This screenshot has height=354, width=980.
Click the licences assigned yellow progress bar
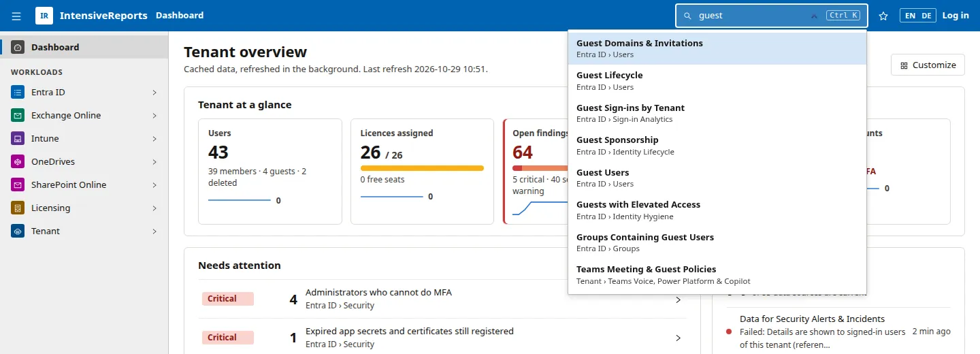coord(422,168)
